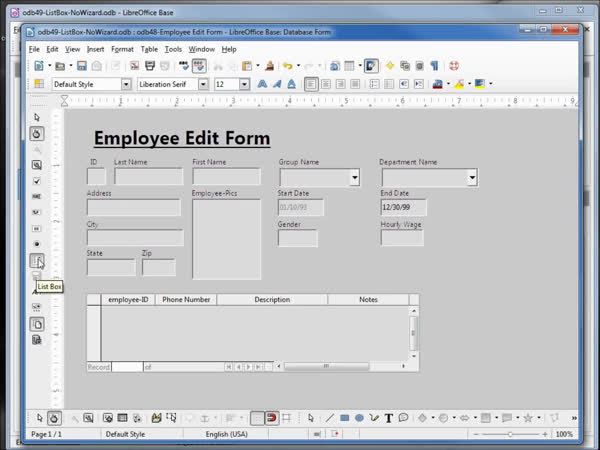Click Align Left in formatting toolbar
Screen dimensions: 600x450
click(x=311, y=84)
